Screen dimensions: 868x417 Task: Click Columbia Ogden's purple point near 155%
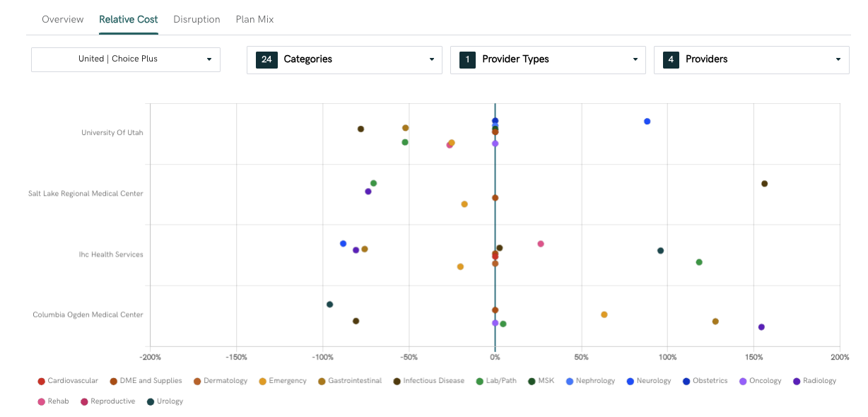[x=761, y=327]
